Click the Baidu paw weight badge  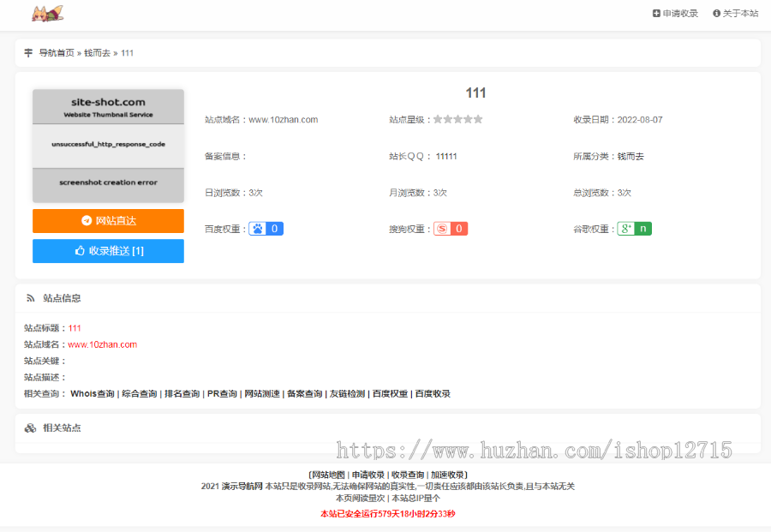coord(266,229)
